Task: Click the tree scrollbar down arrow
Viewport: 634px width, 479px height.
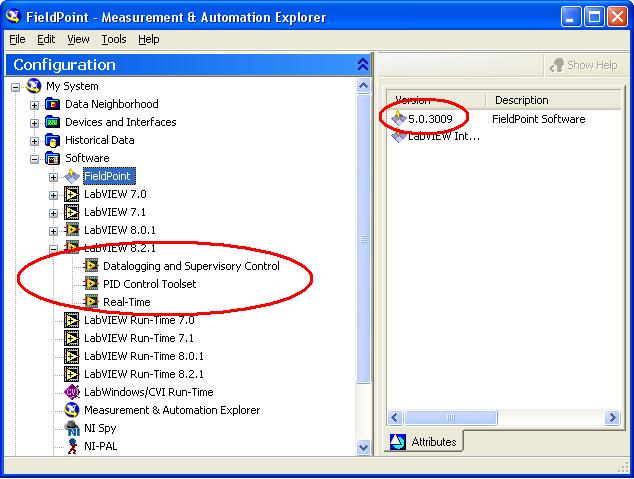Action: (363, 447)
